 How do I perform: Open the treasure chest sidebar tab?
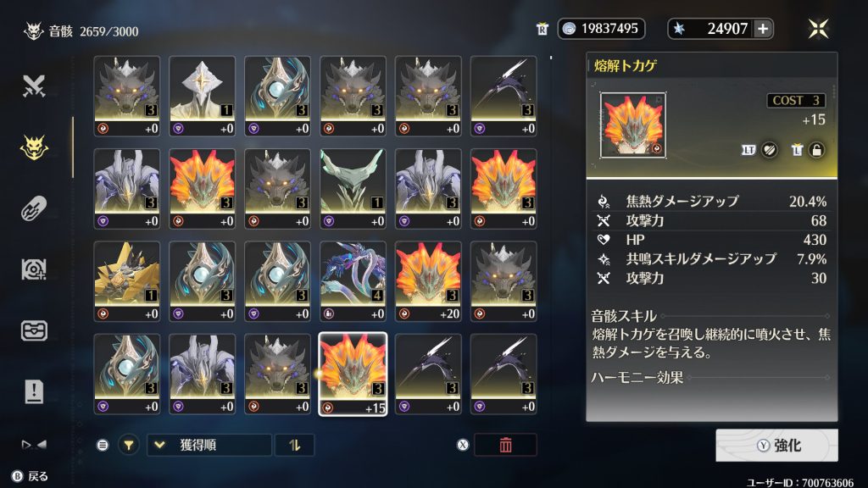(34, 330)
